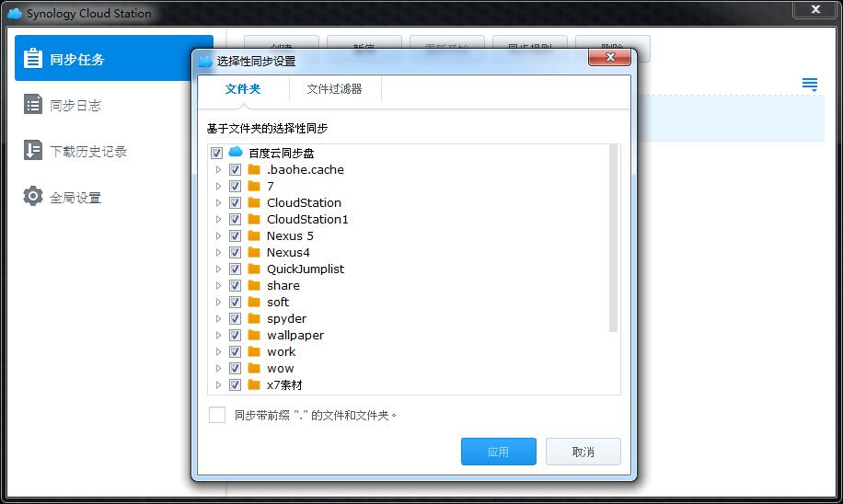Switch to the 文件过滤器 tab
The height and width of the screenshot is (504, 843).
(x=334, y=88)
